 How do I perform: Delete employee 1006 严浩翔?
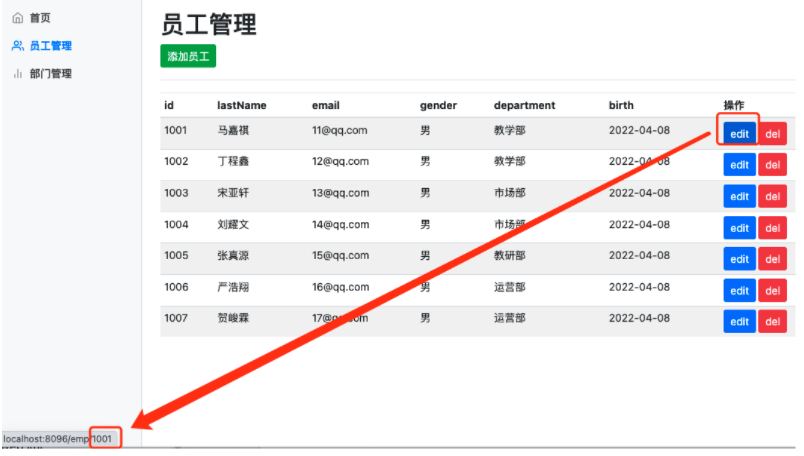772,291
